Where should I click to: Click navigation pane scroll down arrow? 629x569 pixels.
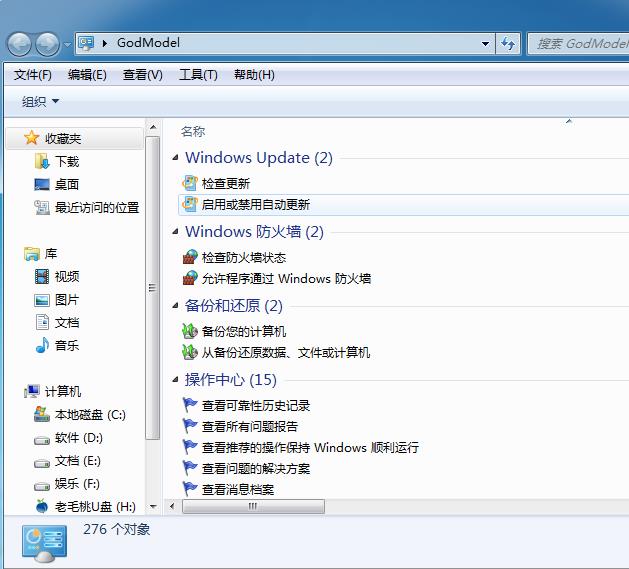[x=153, y=507]
